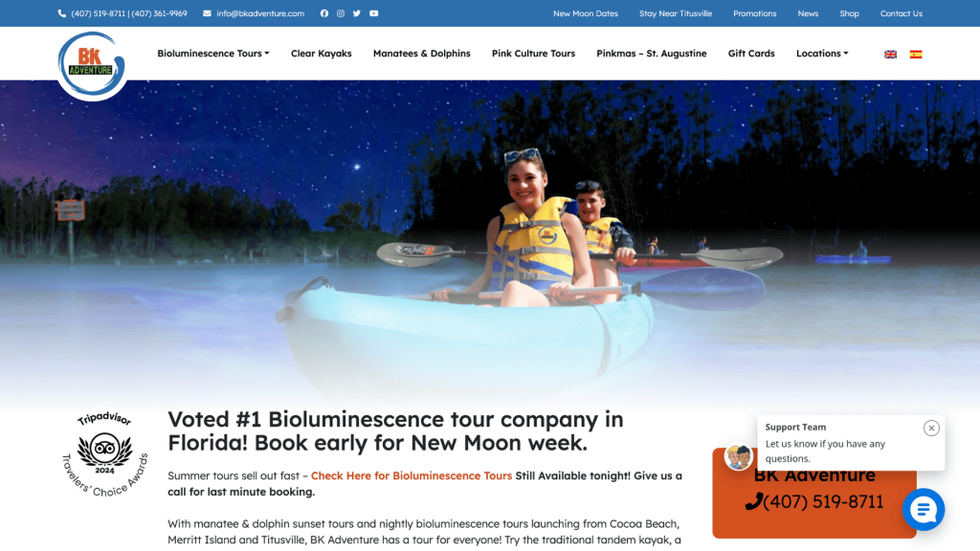This screenshot has height=551, width=980.
Task: Go to Pink Culture Tours page
Action: 533,54
